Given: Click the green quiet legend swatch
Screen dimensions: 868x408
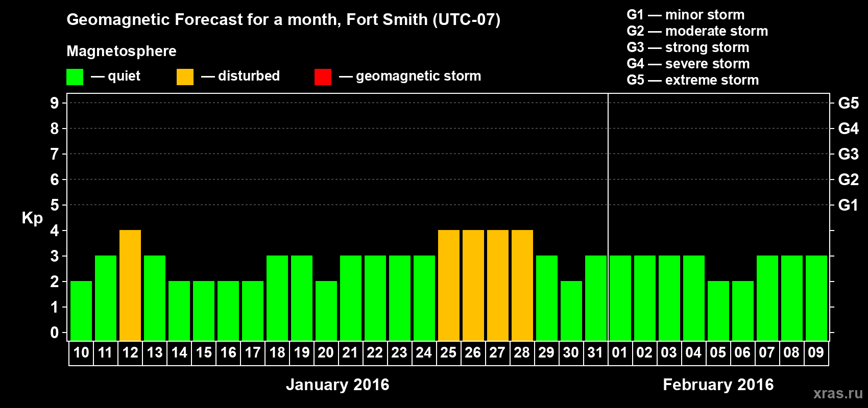Looking at the screenshot, I should click(75, 77).
